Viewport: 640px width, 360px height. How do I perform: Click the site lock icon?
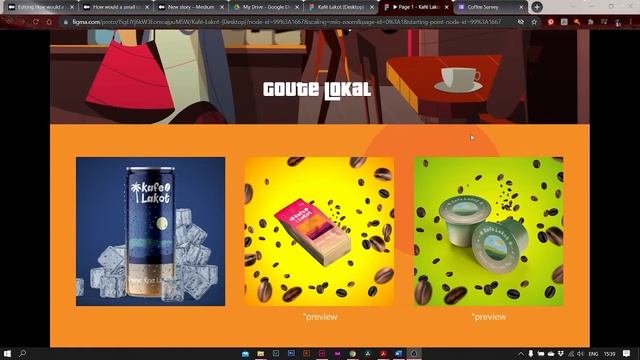tap(66, 22)
